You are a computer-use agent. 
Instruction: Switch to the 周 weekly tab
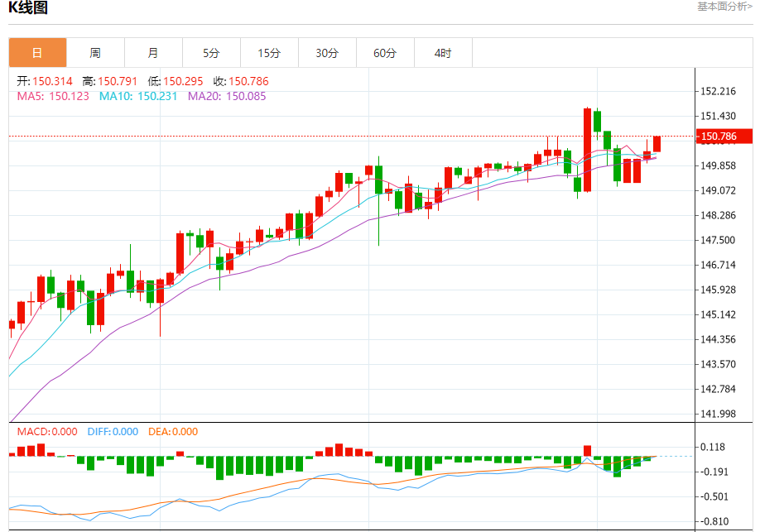(95, 53)
